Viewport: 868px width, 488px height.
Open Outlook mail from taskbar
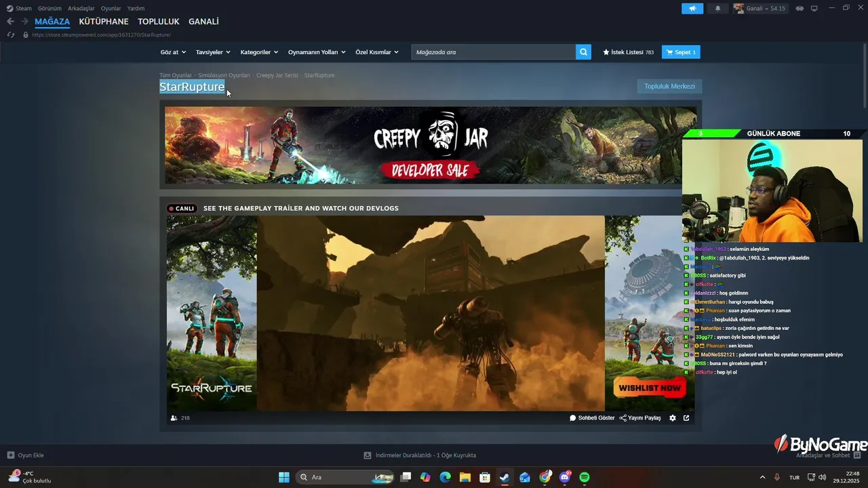[525, 477]
